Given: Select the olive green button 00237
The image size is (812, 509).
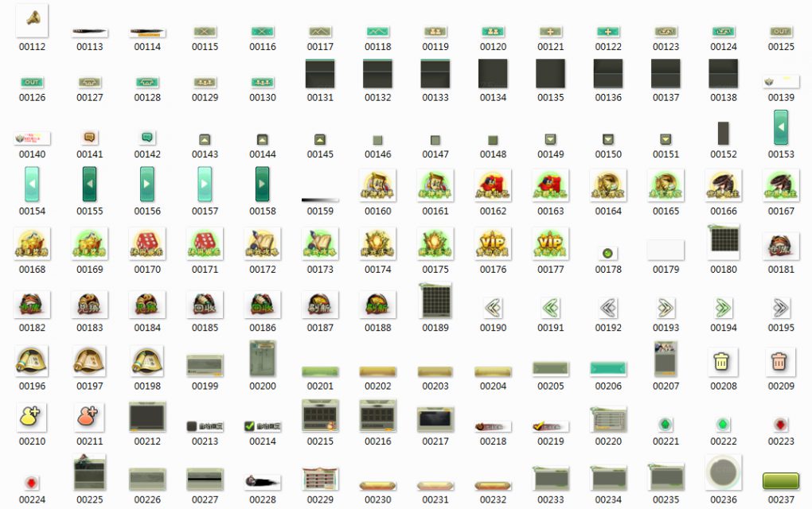Looking at the screenshot, I should coord(781,480).
